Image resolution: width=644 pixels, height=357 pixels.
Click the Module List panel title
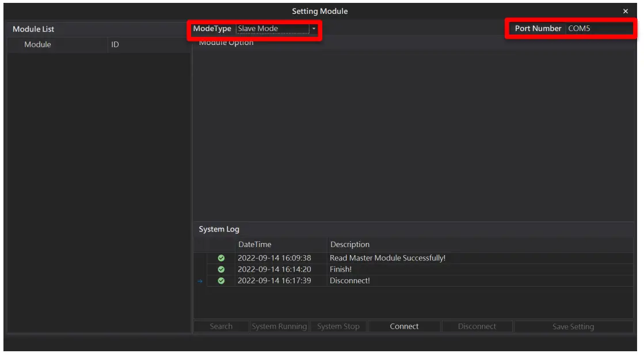(33, 29)
